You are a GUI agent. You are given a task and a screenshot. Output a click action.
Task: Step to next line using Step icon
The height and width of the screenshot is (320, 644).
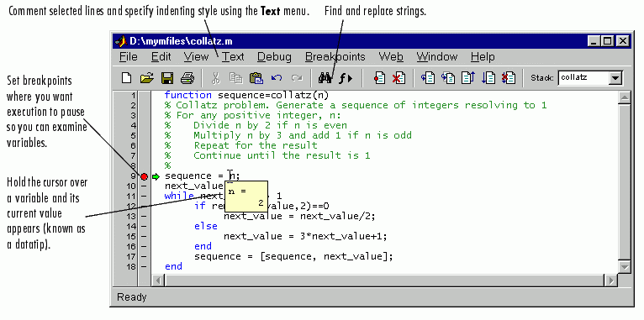428,77
